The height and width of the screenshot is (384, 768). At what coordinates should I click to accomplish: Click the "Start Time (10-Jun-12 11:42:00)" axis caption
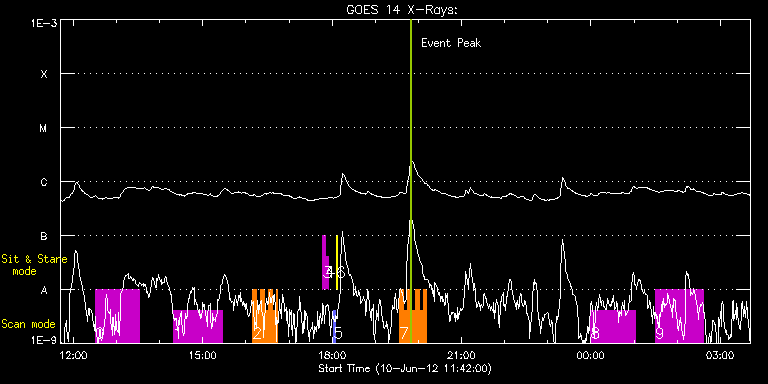pyautogui.click(x=405, y=368)
